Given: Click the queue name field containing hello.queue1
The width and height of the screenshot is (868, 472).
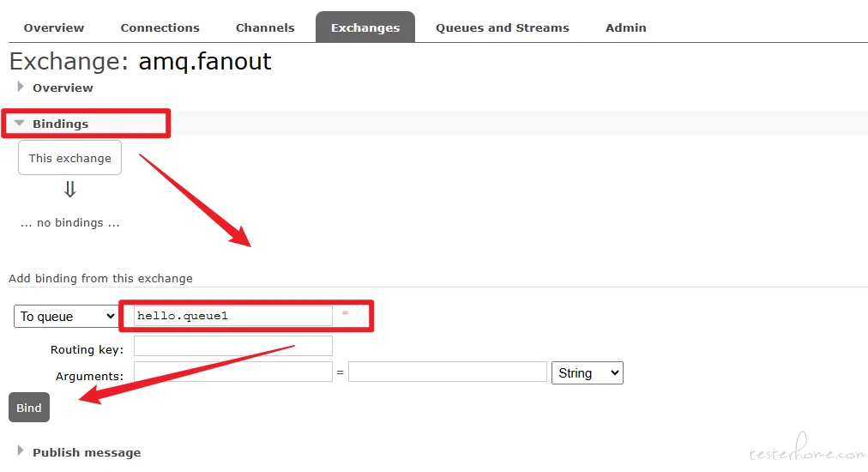Looking at the screenshot, I should pyautogui.click(x=233, y=316).
